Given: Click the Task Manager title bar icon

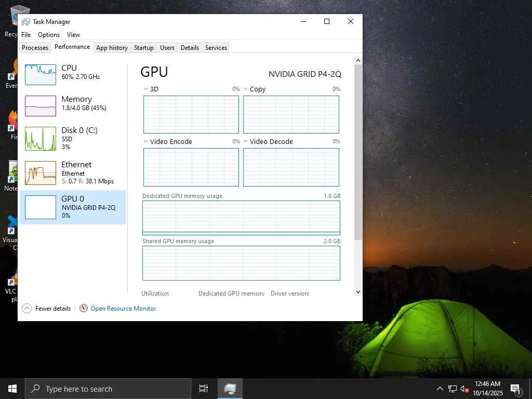Looking at the screenshot, I should point(26,22).
